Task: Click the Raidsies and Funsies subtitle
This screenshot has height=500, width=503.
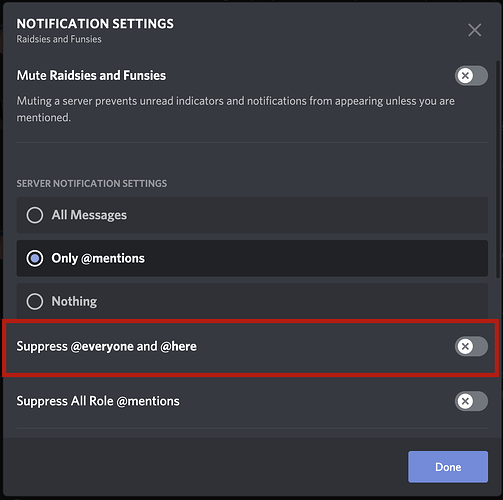Action: pos(59,39)
